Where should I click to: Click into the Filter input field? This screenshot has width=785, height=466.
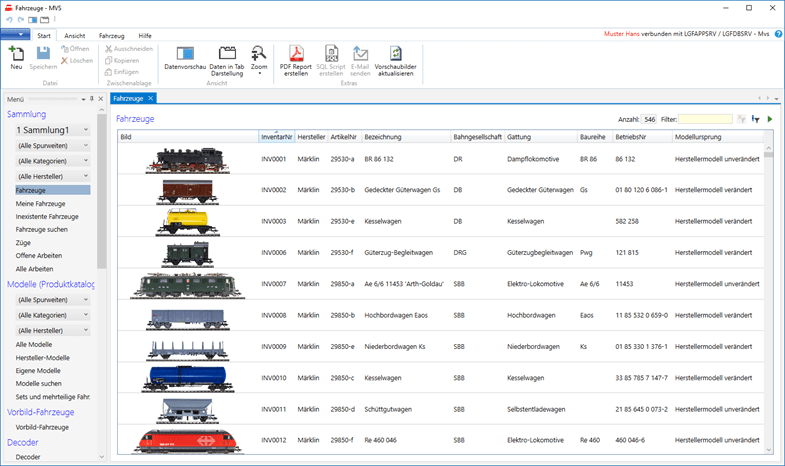pos(705,119)
